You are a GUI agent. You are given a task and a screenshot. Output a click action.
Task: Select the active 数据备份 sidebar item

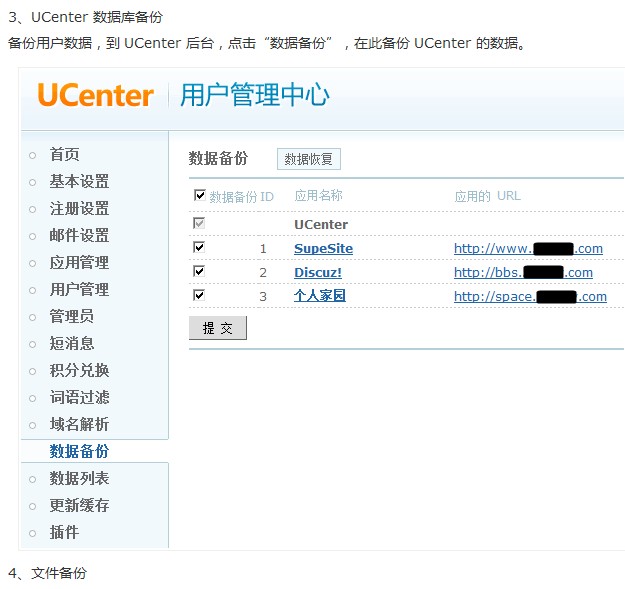tap(79, 451)
